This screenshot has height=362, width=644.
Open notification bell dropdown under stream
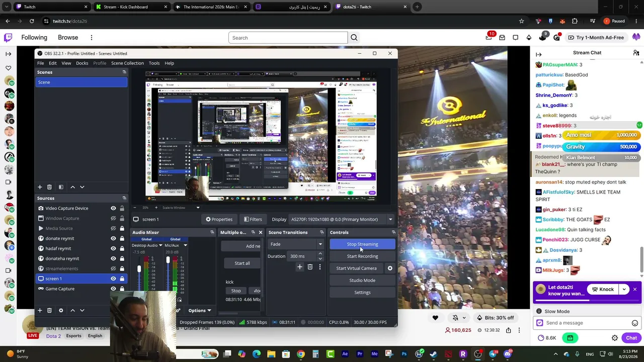(x=458, y=318)
